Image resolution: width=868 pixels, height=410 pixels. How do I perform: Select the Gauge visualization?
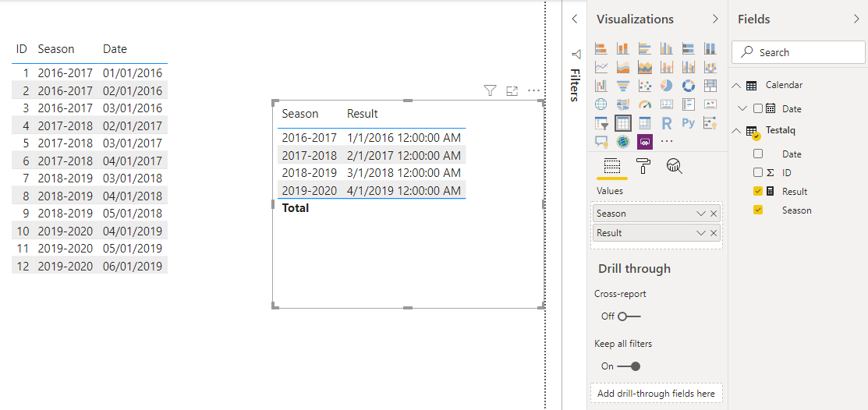click(x=644, y=104)
